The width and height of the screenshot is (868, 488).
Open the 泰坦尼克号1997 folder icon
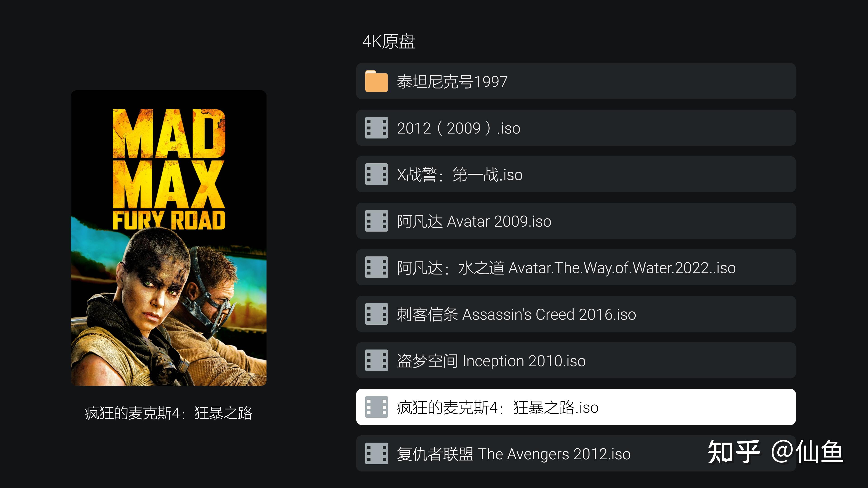point(376,81)
